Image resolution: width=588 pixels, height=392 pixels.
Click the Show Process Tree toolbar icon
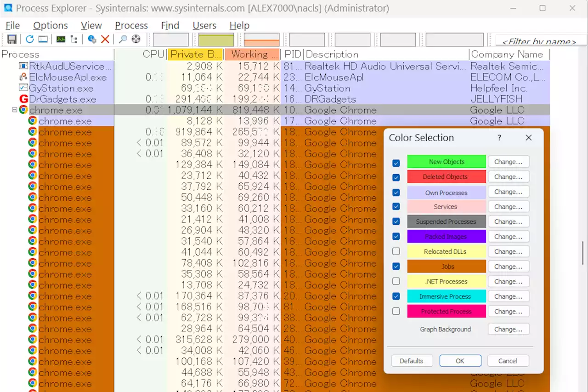[74, 40]
